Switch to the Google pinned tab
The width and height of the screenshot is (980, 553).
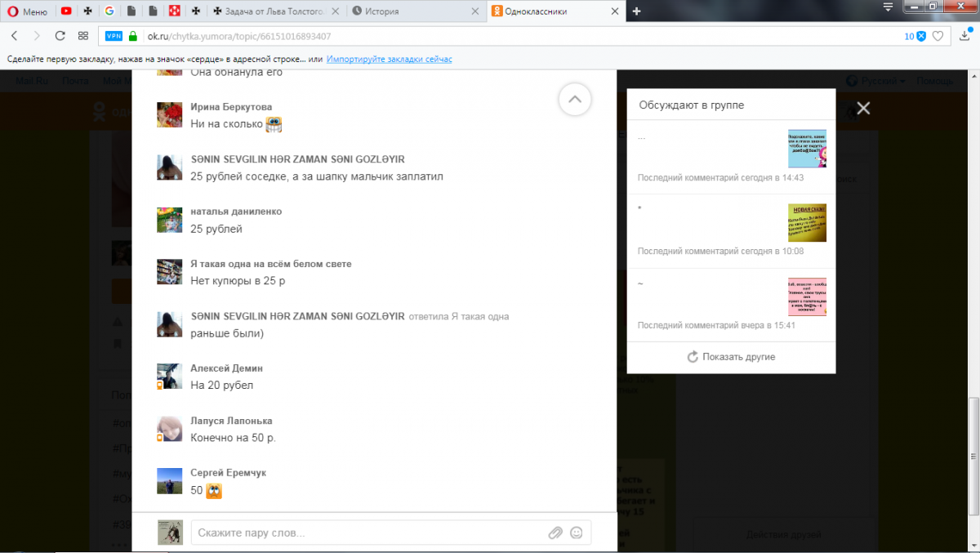109,11
